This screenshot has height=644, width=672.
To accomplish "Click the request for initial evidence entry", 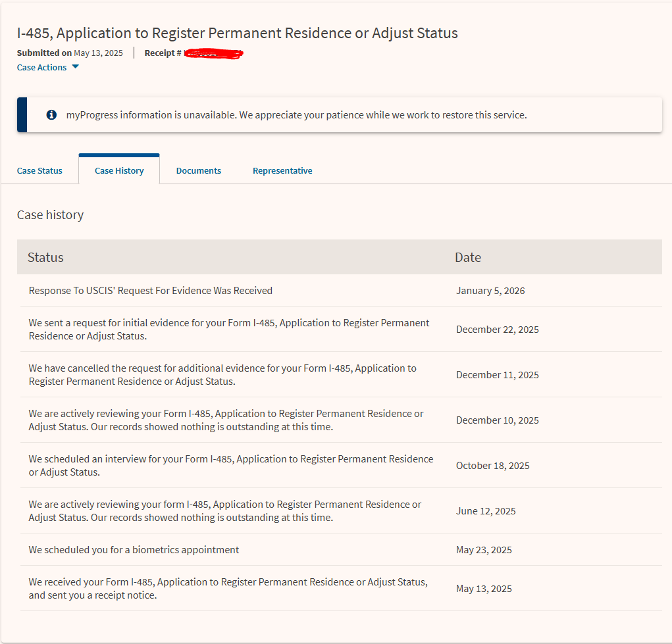I will coord(228,329).
